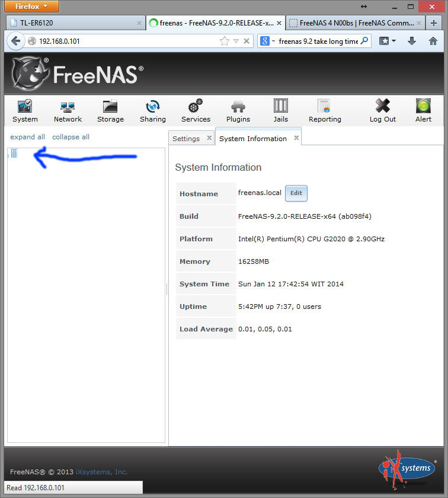Click the System Information heading

point(218,167)
